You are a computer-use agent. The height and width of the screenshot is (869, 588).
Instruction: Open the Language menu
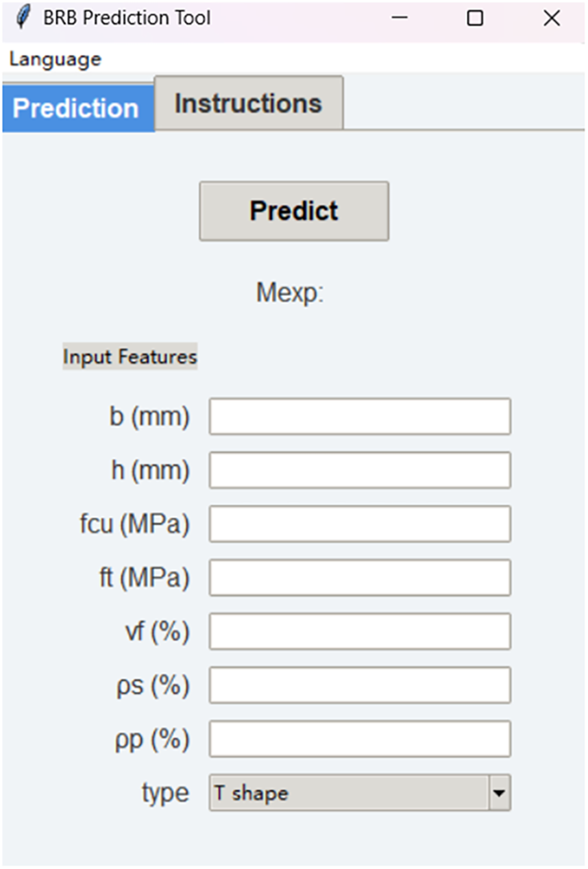click(x=55, y=60)
